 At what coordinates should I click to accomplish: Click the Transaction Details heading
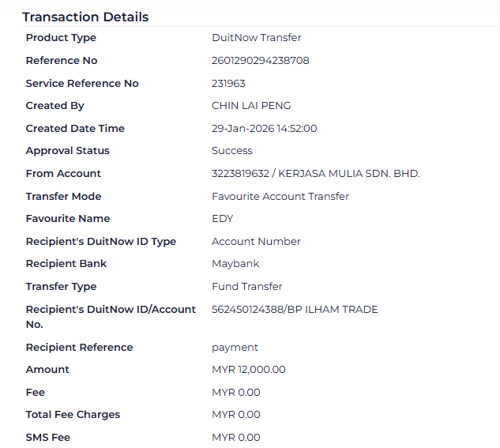(85, 17)
